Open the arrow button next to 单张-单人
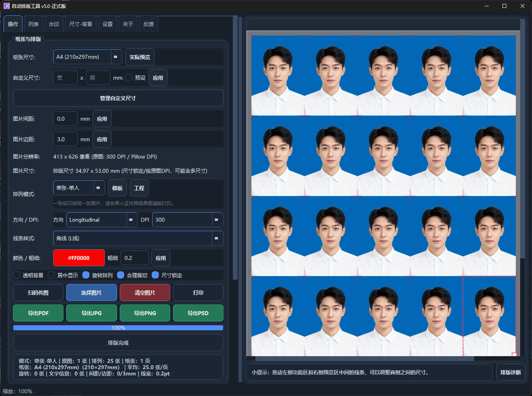Viewport: 532px width, 396px height. tap(99, 188)
